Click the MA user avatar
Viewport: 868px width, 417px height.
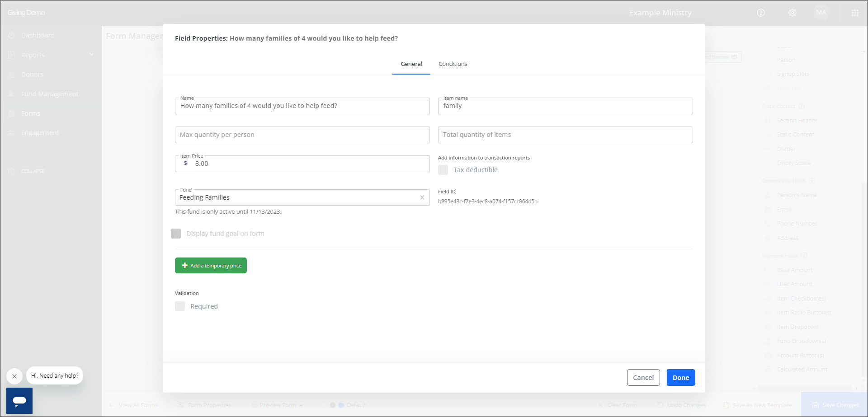click(821, 13)
